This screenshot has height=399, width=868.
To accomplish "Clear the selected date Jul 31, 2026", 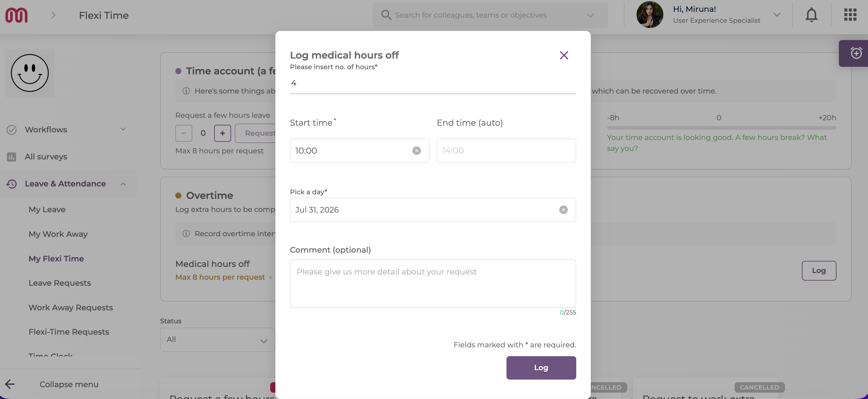I will point(564,210).
